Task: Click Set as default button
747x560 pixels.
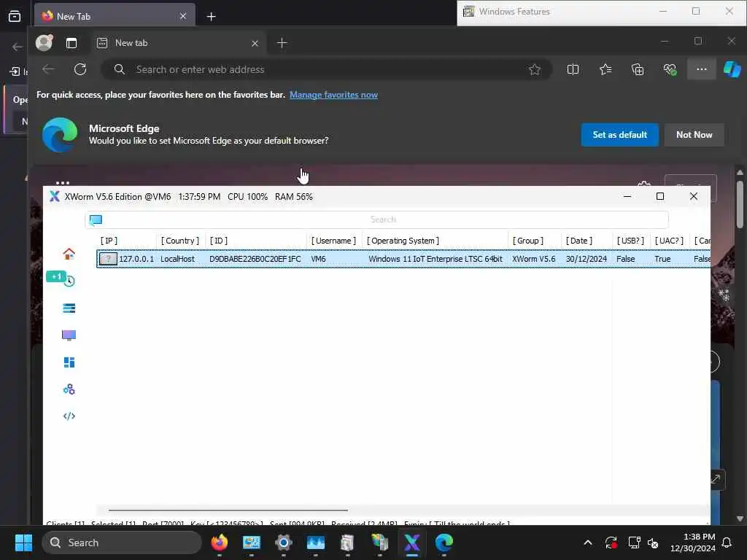Action: (620, 135)
